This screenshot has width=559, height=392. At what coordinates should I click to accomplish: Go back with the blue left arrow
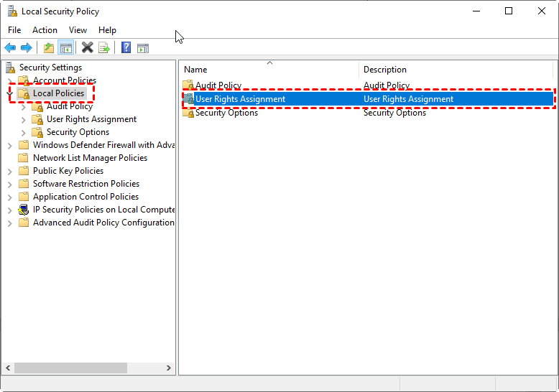(x=10, y=47)
